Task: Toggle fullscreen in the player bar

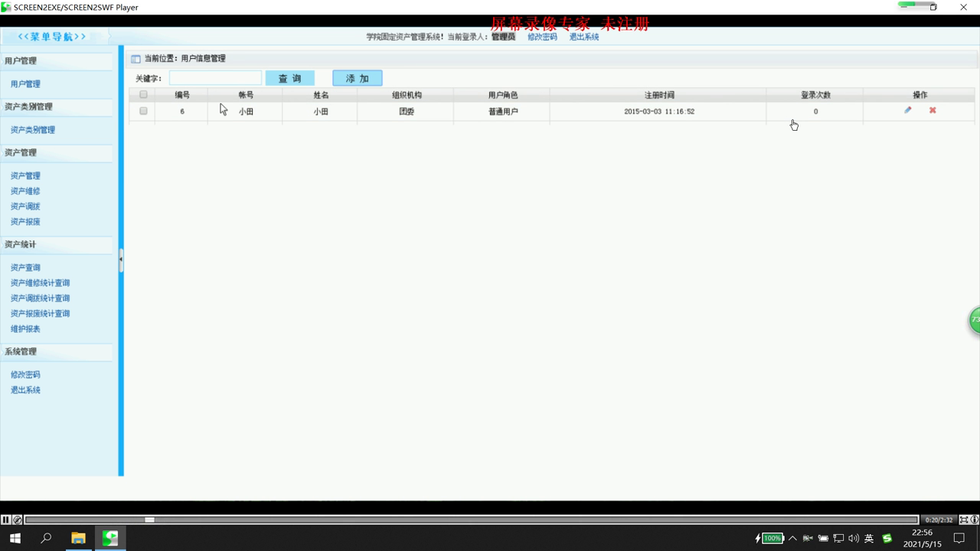Action: tap(964, 520)
